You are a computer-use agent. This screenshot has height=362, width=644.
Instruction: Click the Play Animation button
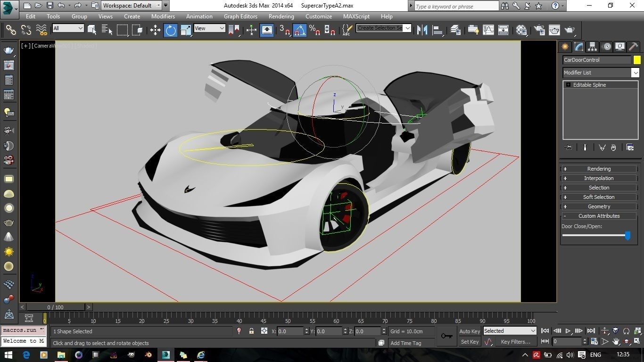tap(568, 331)
